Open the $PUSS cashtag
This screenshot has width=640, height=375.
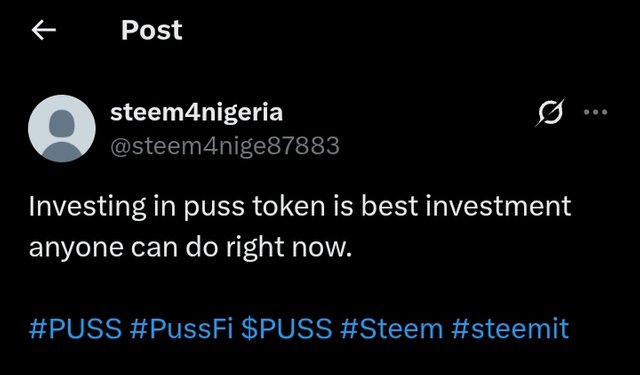coord(287,328)
